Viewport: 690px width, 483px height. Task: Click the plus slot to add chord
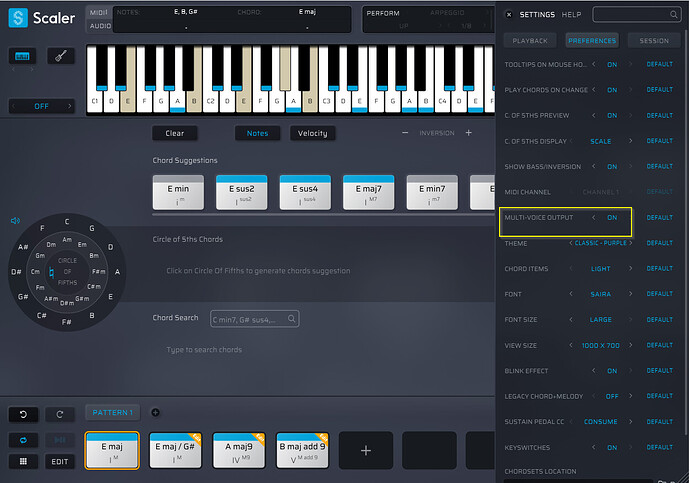tap(366, 450)
